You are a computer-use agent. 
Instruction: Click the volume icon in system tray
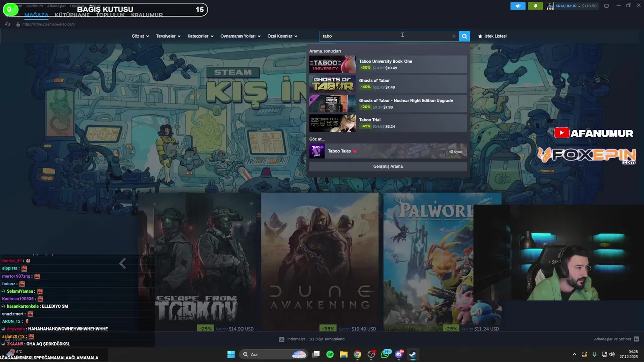(612, 354)
